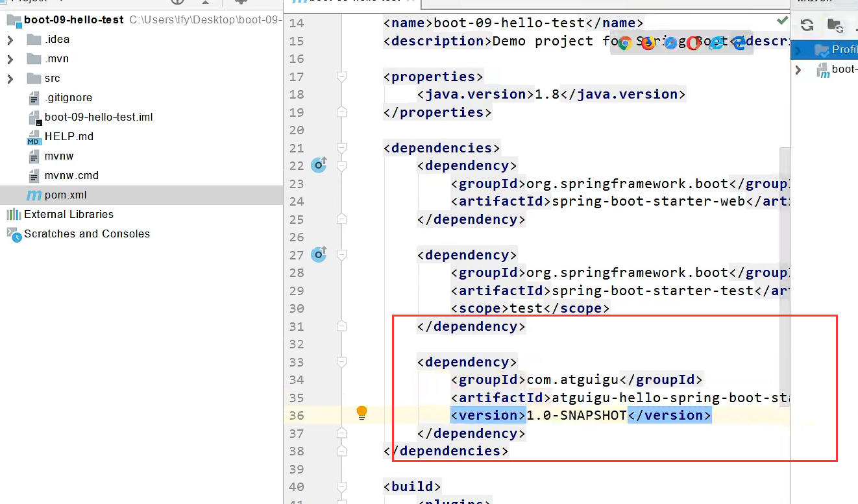Click artifactId spring-boot-starter-test text
This screenshot has height=504, width=858.
point(653,291)
